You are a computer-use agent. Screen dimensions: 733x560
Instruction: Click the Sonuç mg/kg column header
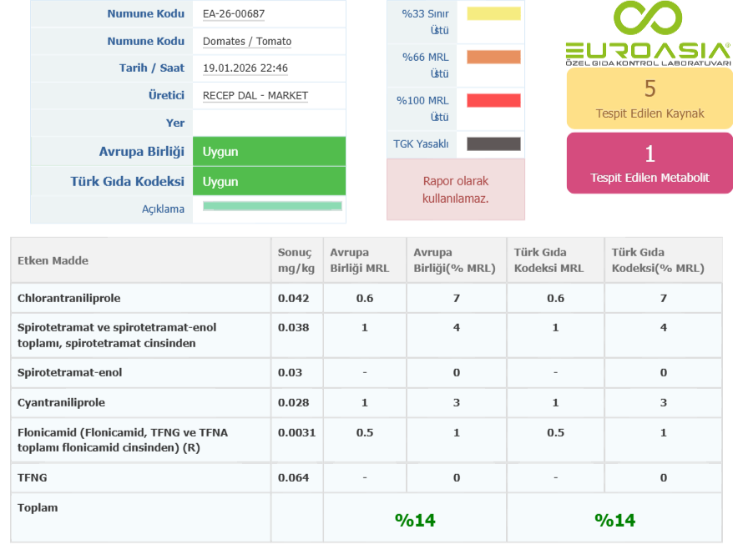point(295,260)
